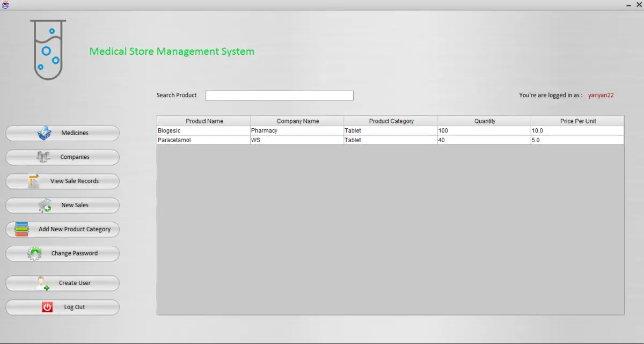Open the Create User form
Screen dimensions: 644x344
click(x=62, y=283)
